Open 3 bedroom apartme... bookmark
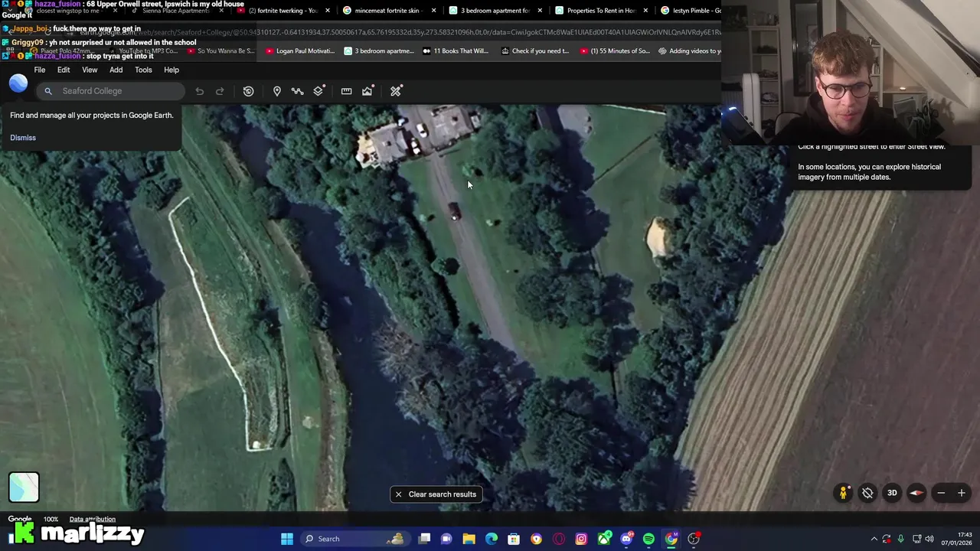The height and width of the screenshot is (551, 980). coord(379,51)
